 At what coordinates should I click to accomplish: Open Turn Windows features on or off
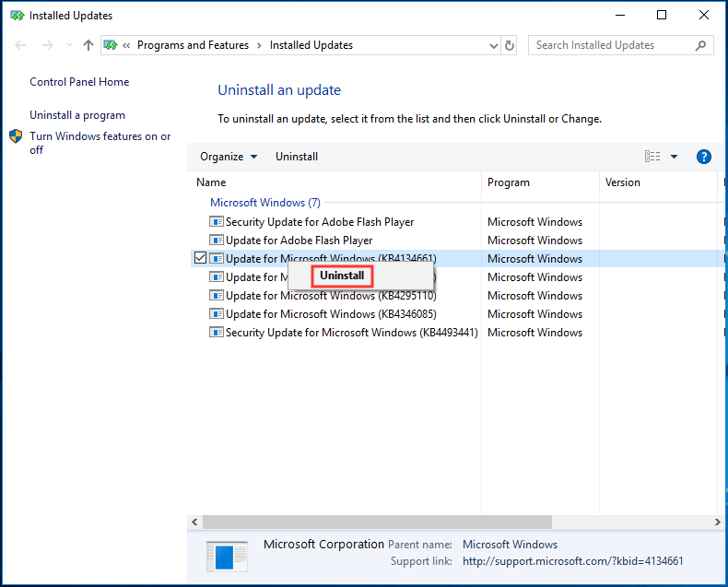(100, 143)
